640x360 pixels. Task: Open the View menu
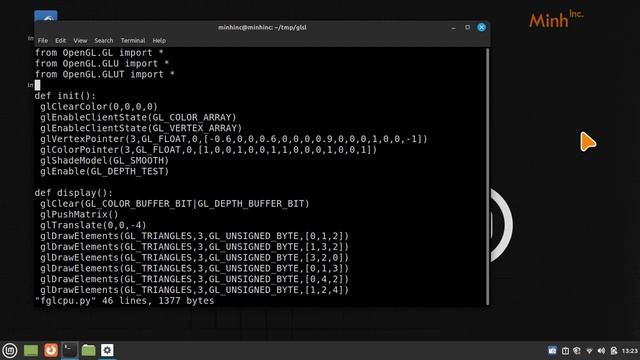80,40
